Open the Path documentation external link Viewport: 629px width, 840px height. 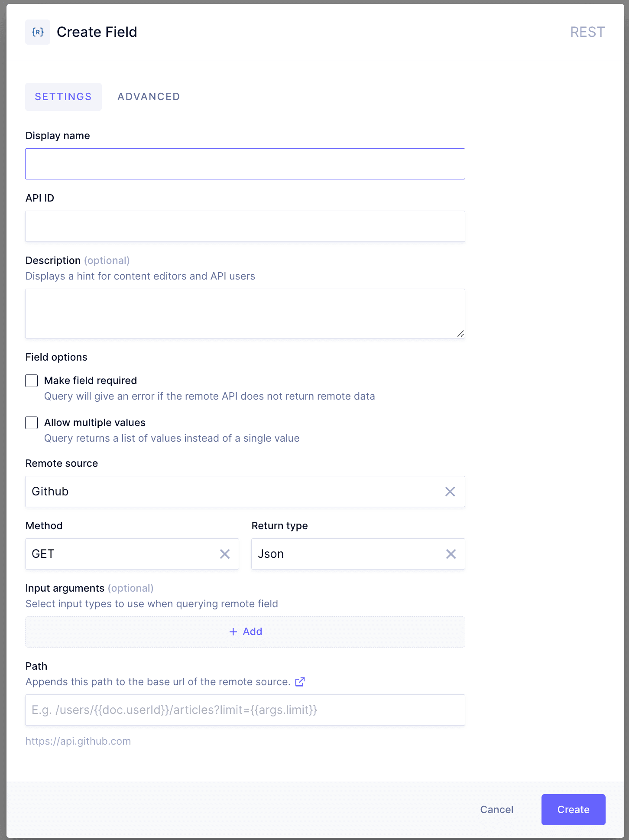point(300,682)
